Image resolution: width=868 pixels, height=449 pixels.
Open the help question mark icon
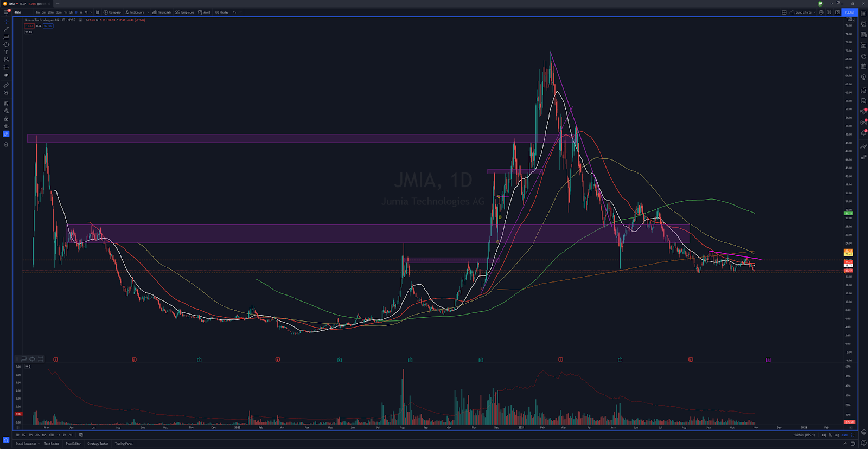coord(864,443)
